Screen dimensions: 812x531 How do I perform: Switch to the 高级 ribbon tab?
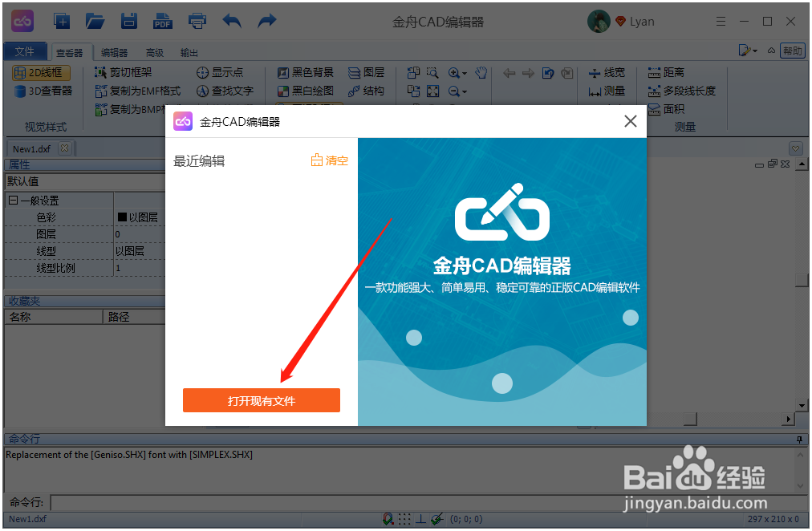(154, 52)
